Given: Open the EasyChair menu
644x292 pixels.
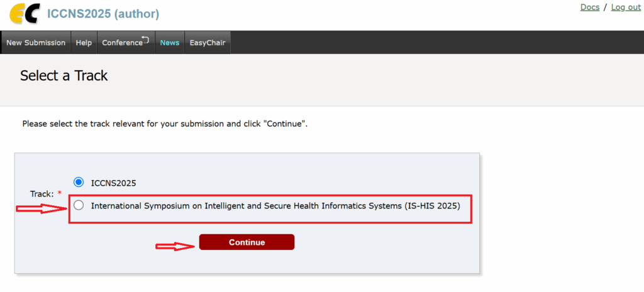Looking at the screenshot, I should point(208,43).
